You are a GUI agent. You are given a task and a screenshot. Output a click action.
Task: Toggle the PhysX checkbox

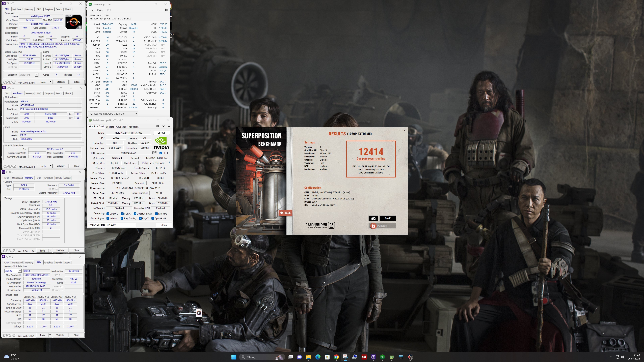pos(140,218)
